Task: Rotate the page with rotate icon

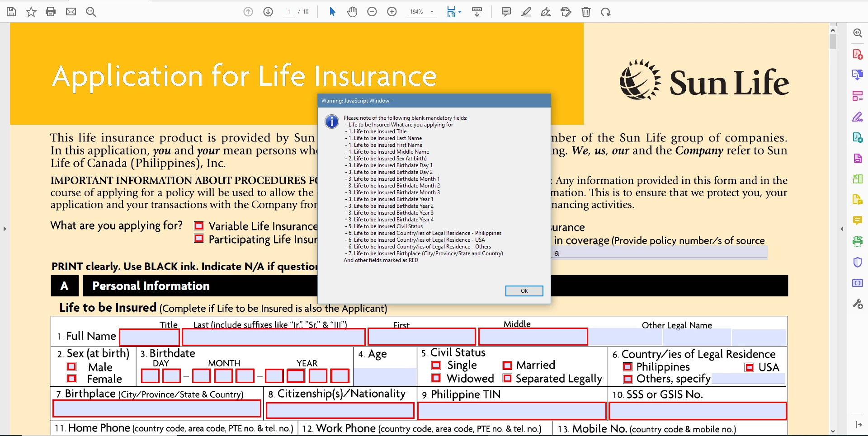Action: (x=606, y=12)
